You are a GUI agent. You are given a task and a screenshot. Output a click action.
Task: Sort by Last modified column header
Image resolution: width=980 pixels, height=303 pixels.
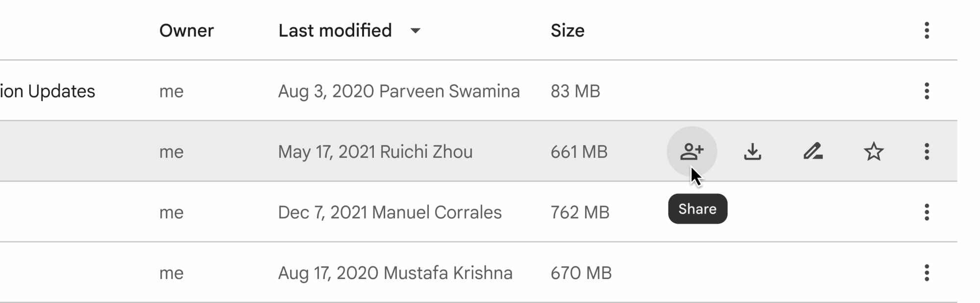(335, 30)
